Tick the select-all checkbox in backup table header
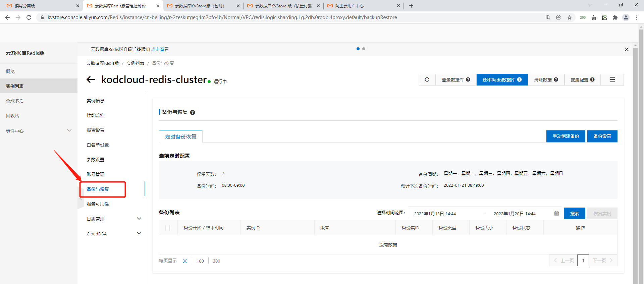644x284 pixels. [168, 228]
